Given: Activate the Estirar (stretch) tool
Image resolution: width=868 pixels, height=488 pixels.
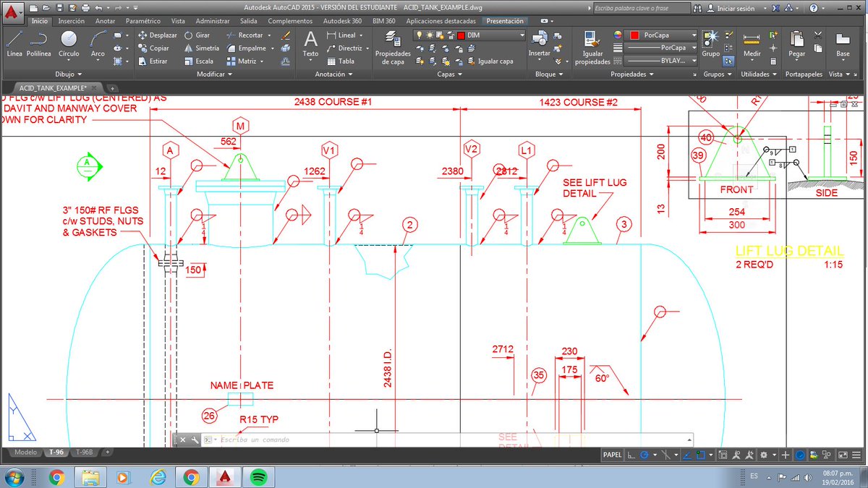Looking at the screenshot, I should (152, 61).
